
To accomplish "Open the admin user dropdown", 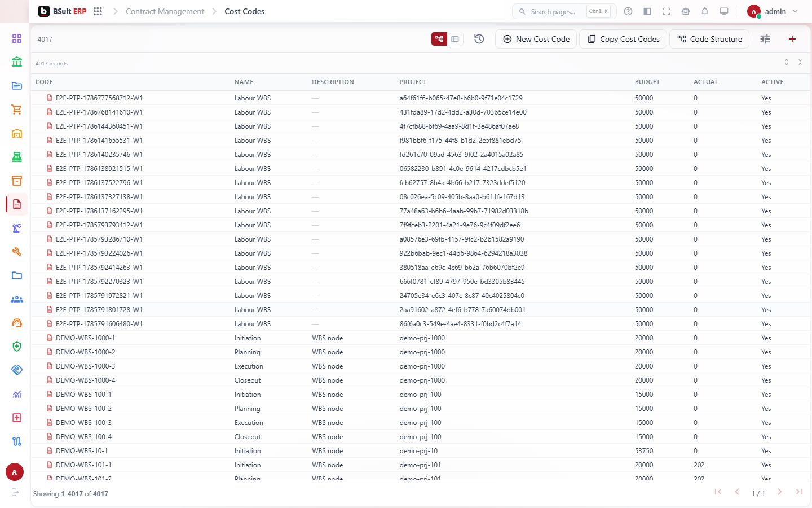I will tap(773, 11).
